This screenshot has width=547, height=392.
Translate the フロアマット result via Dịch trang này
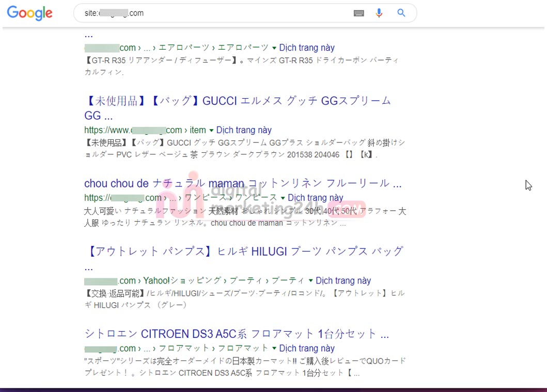point(307,349)
